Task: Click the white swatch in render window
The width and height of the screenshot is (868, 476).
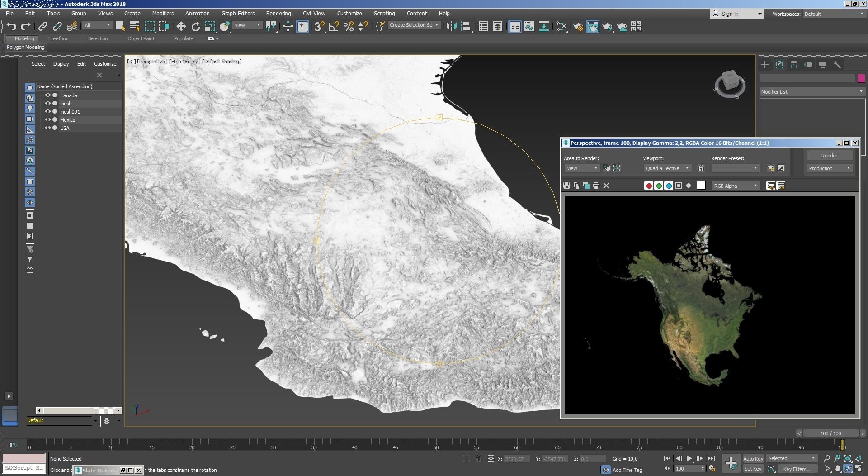Action: pyautogui.click(x=701, y=185)
